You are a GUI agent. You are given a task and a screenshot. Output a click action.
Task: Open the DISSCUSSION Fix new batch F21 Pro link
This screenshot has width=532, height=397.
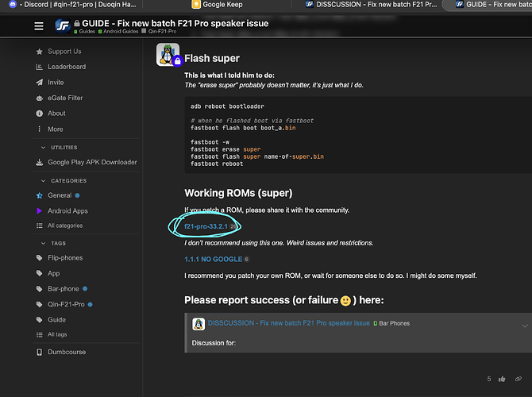[x=289, y=323]
